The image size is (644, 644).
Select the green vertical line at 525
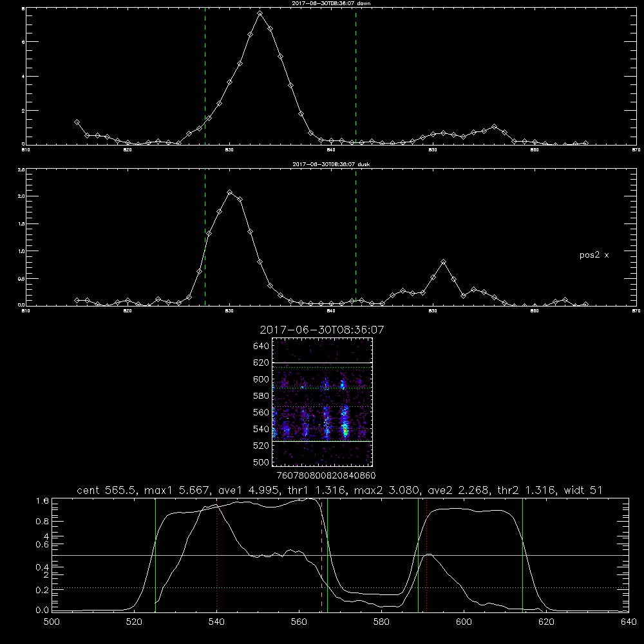pyautogui.click(x=155, y=555)
